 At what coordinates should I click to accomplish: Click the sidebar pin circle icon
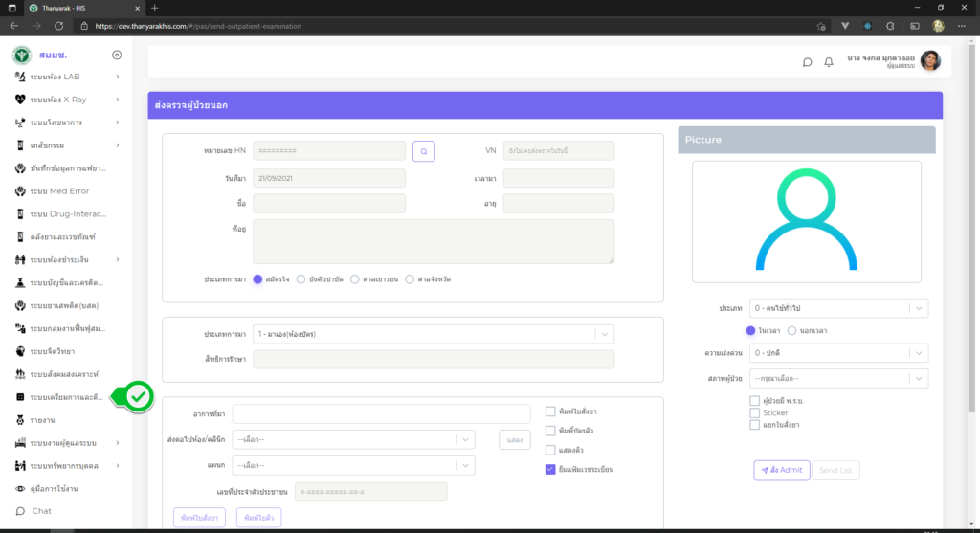(x=117, y=56)
